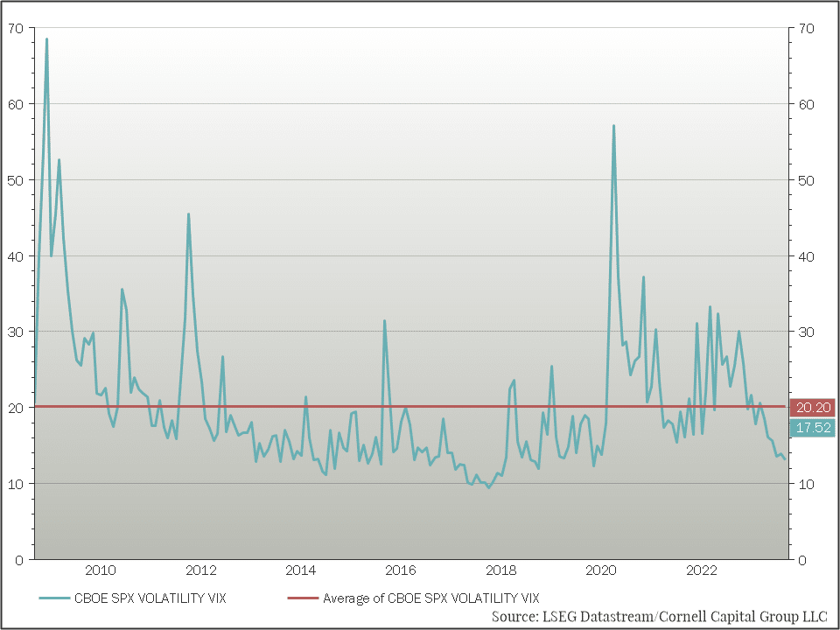
Task: Select 'Average of CBOE SPX VOLATILITY VIX' legend label
Action: click(430, 598)
